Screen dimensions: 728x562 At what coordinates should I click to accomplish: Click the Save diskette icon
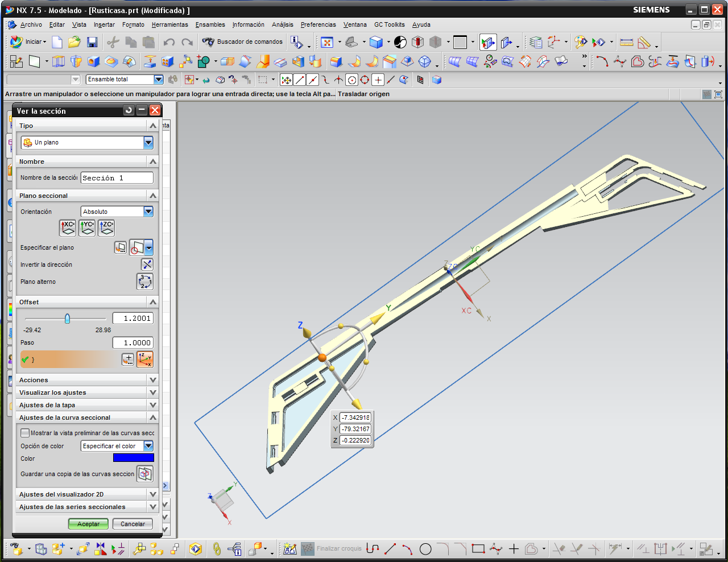92,42
